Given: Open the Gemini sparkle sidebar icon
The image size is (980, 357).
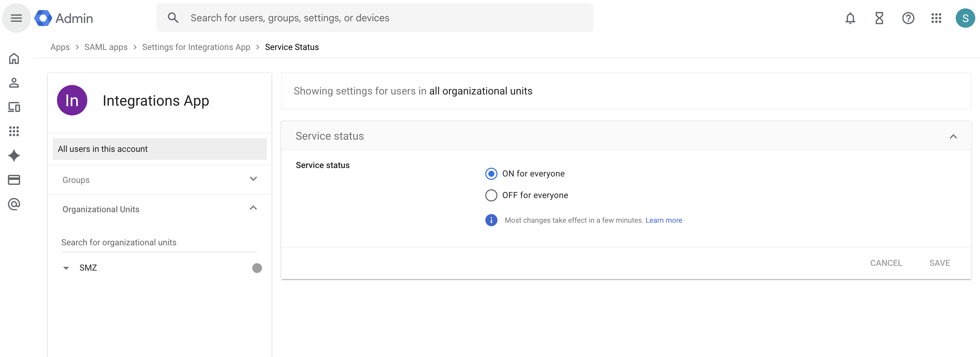Looking at the screenshot, I should click(14, 156).
